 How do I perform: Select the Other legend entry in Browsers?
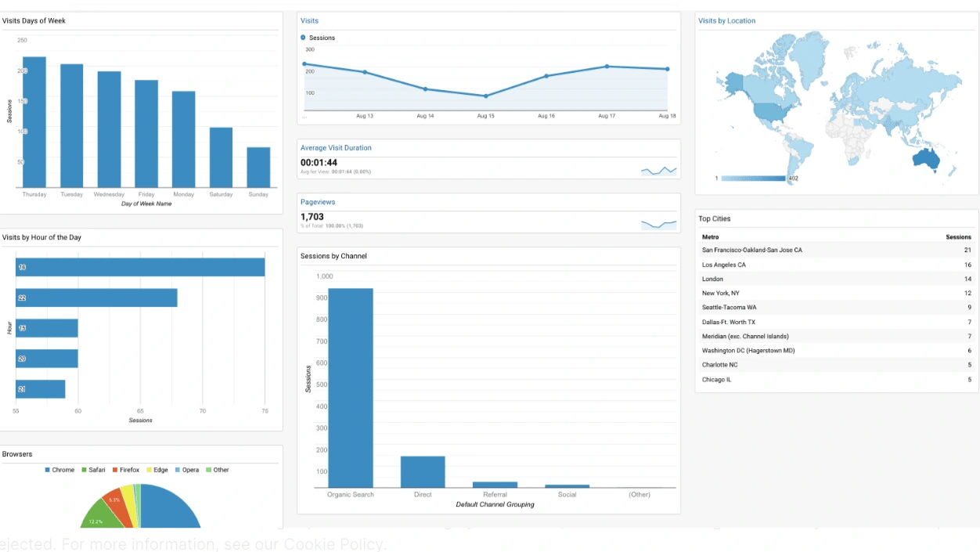click(217, 470)
